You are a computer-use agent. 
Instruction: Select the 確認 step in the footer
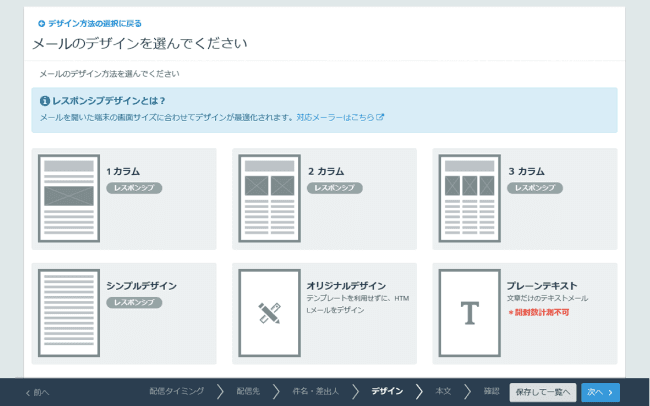click(490, 392)
